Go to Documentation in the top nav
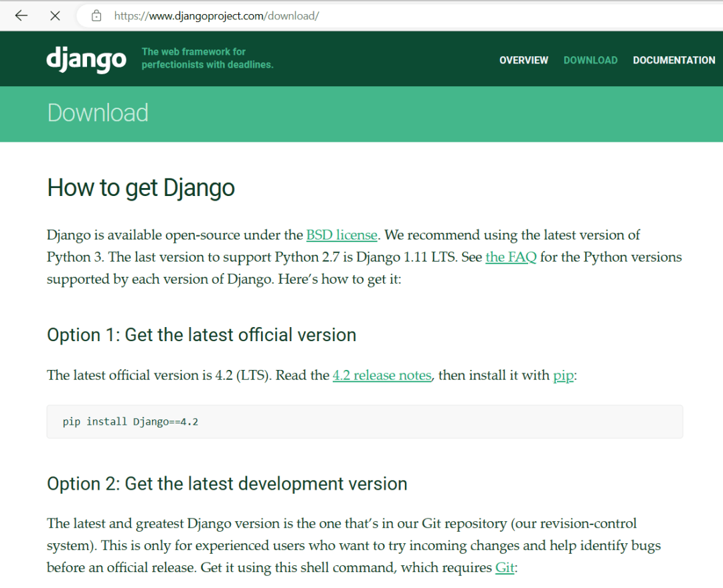This screenshot has height=588, width=723. [x=673, y=60]
